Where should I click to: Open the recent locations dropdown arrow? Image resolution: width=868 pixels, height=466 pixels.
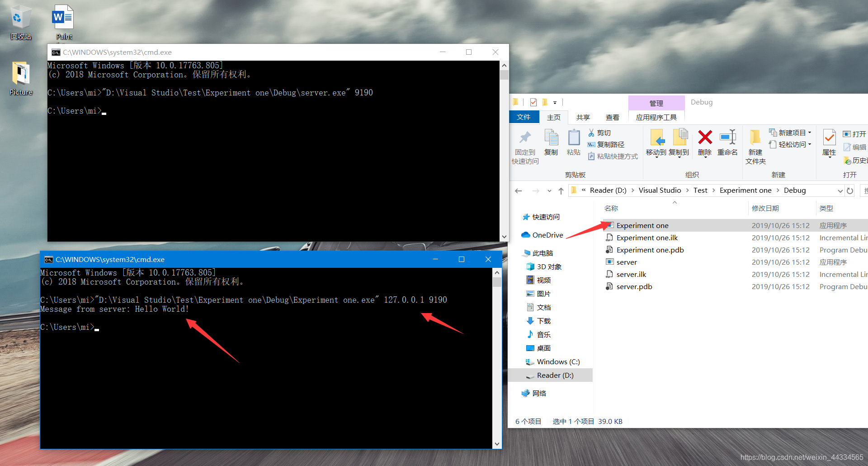click(x=549, y=191)
